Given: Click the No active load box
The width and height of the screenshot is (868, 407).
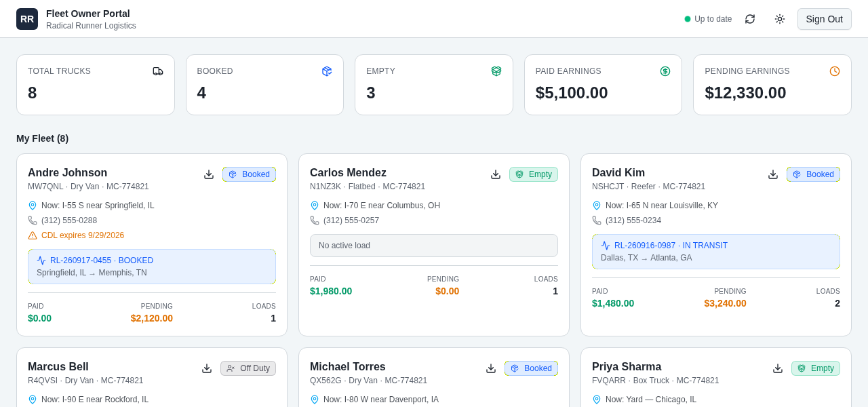Looking at the screenshot, I should 434,246.
